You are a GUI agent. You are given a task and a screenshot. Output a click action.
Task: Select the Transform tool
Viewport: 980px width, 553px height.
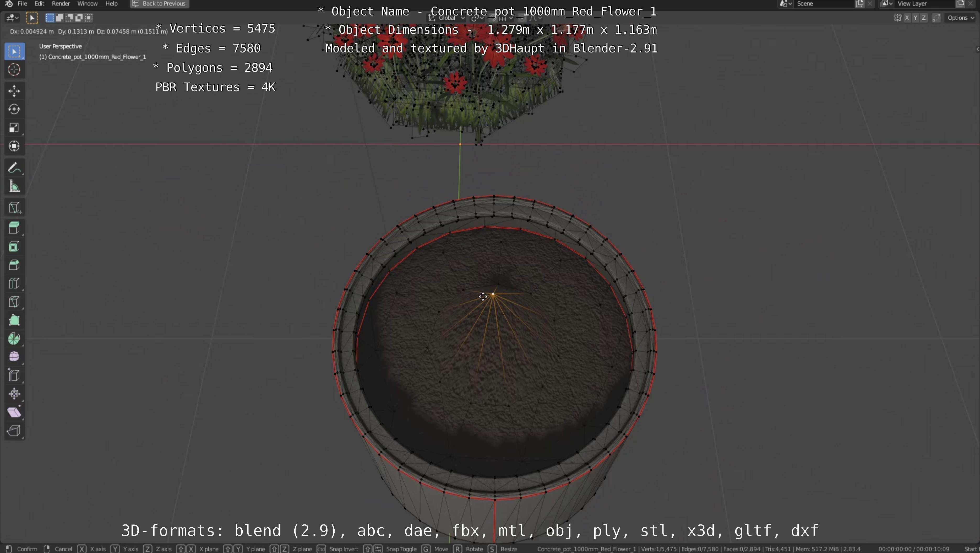[x=14, y=146]
